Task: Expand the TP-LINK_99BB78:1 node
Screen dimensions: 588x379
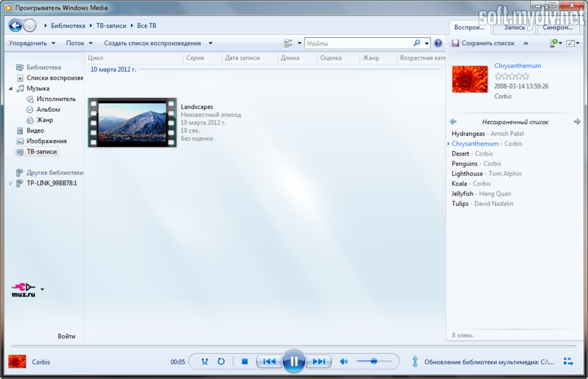Action: click(x=10, y=183)
